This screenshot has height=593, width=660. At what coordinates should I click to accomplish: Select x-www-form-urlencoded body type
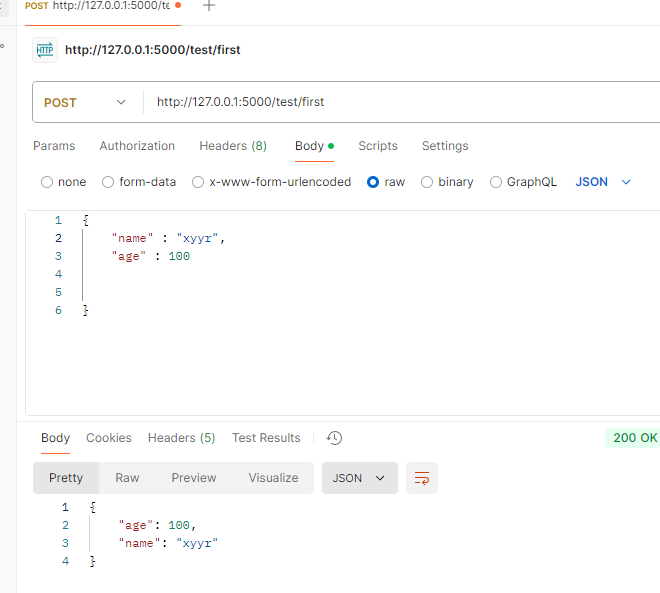271,182
